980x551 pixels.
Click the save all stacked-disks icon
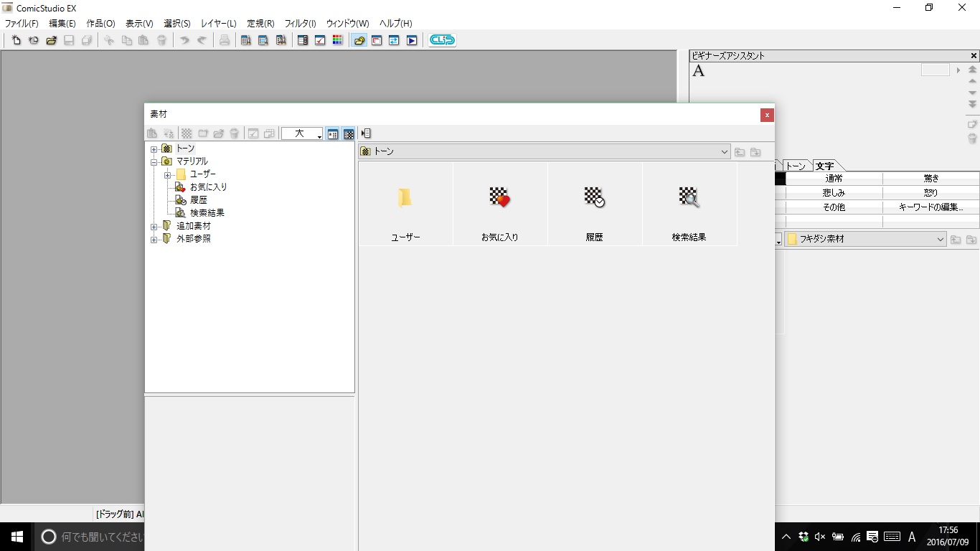pyautogui.click(x=87, y=40)
